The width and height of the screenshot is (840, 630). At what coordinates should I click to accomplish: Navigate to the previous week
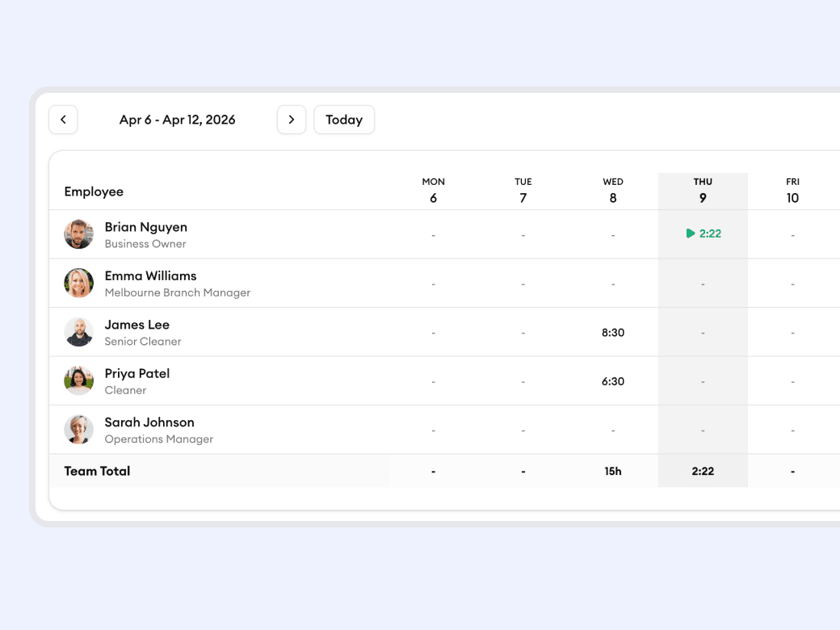[63, 120]
